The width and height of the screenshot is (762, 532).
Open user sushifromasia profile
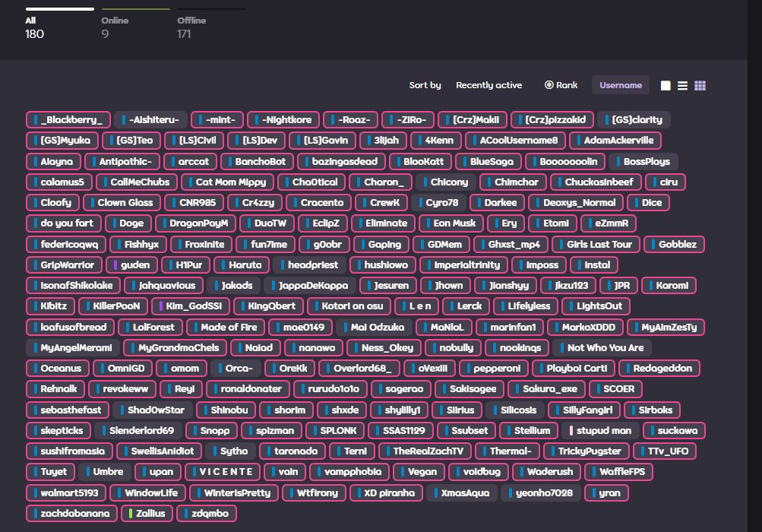tap(69, 451)
